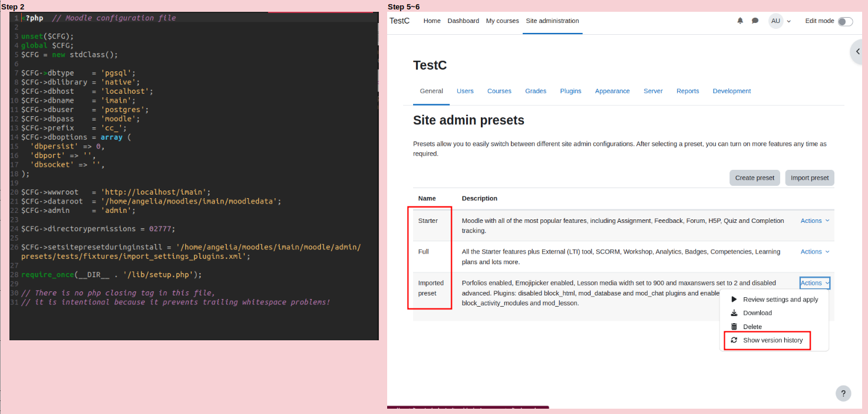Click the TestC site brand link
Viewport: 868px width, 414px height.
tap(400, 21)
